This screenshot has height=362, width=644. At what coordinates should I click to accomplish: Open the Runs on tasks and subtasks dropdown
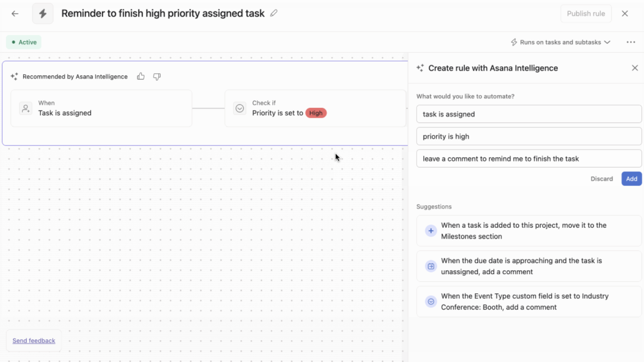[x=560, y=42]
